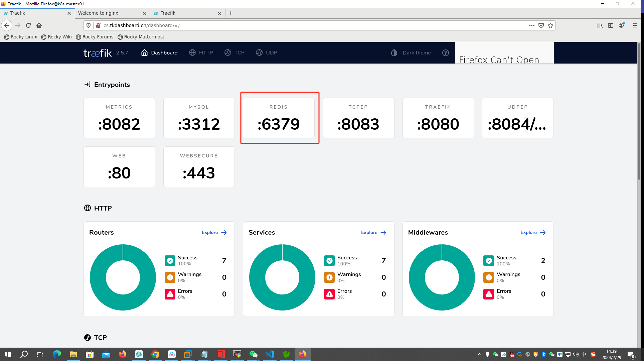Toggle Dark theme switch
Image resolution: width=644 pixels, height=361 pixels.
pos(411,53)
